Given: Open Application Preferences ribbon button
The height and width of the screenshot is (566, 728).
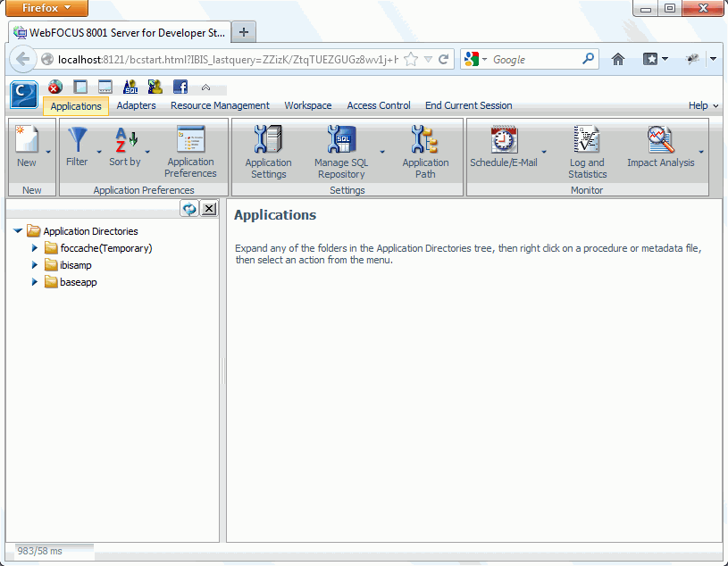Looking at the screenshot, I should pos(190,152).
